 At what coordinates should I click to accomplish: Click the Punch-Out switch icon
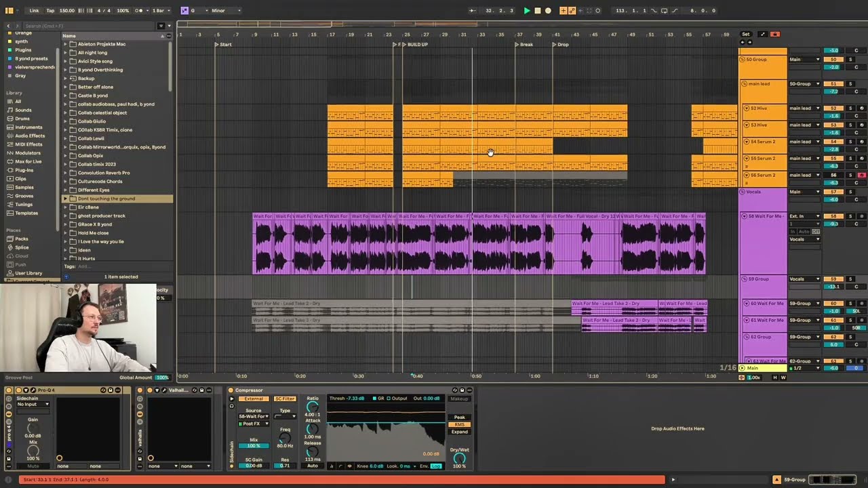[675, 11]
